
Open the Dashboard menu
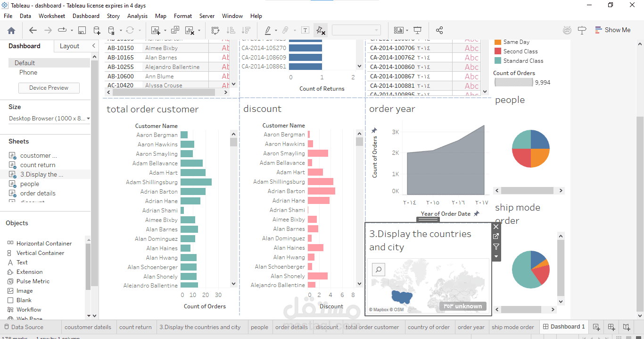tap(86, 16)
